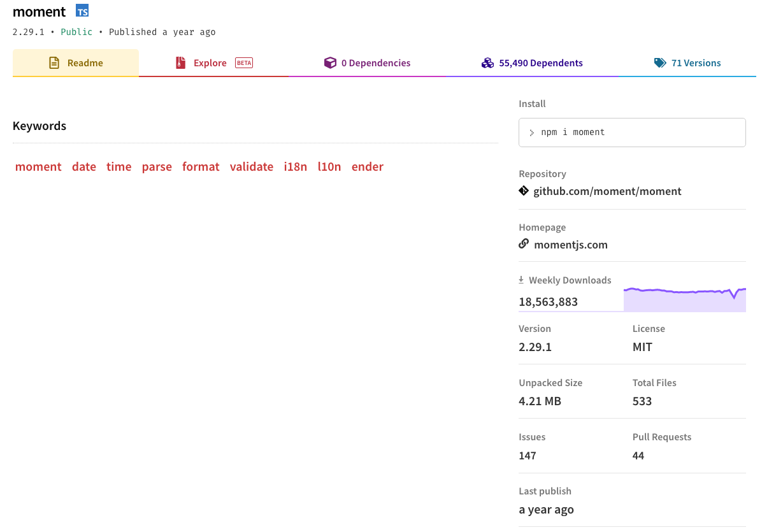783x532 pixels.
Task: Click the Versions tags icon
Action: (660, 63)
